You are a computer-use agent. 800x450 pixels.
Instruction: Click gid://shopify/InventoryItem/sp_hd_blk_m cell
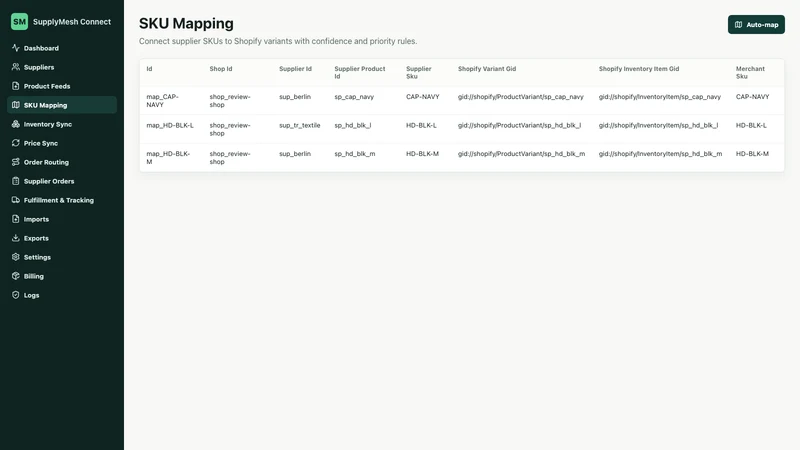(x=660, y=154)
